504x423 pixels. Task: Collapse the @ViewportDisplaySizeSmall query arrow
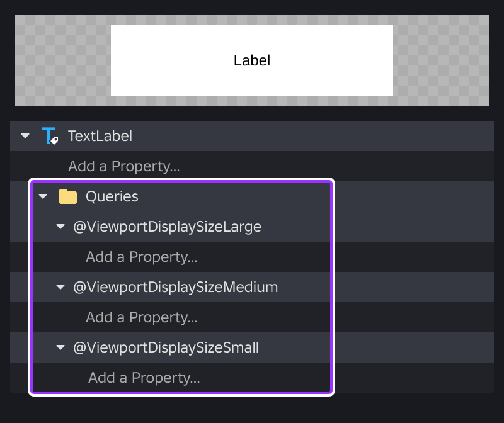point(60,347)
